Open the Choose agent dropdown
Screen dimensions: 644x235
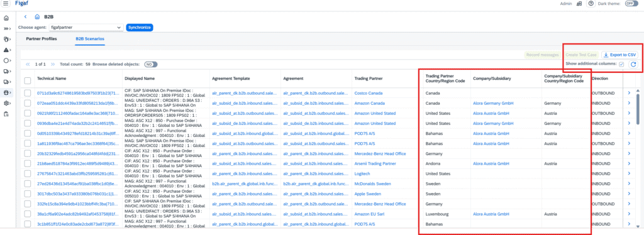click(86, 28)
